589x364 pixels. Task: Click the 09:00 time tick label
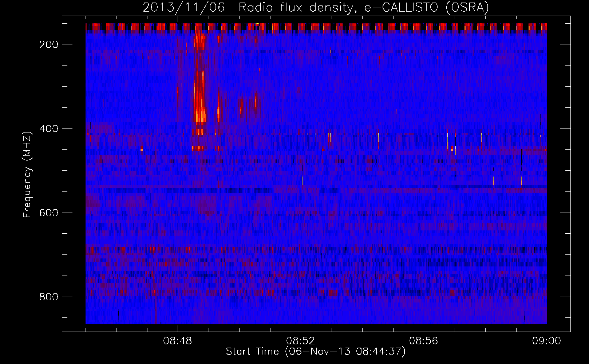[546, 341]
